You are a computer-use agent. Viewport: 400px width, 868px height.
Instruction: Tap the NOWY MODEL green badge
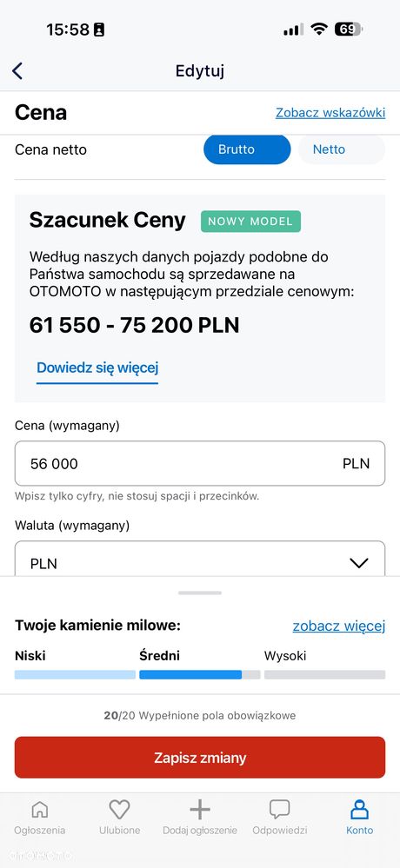251,222
